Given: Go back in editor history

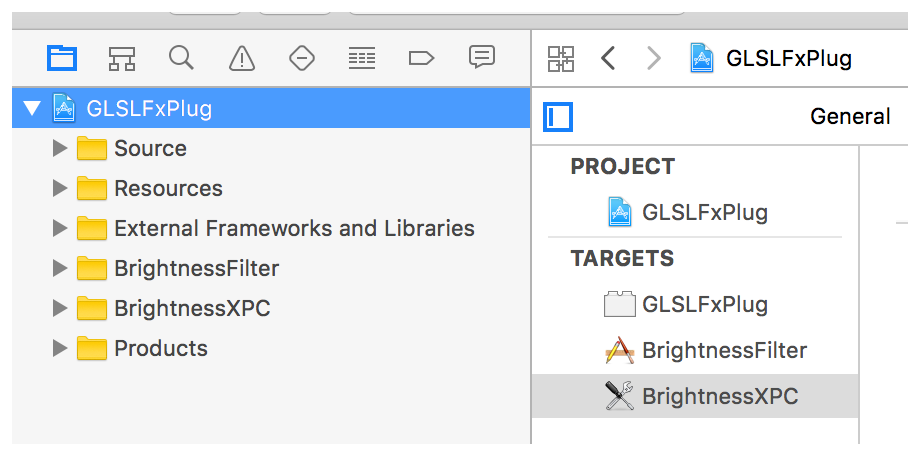Looking at the screenshot, I should (608, 58).
